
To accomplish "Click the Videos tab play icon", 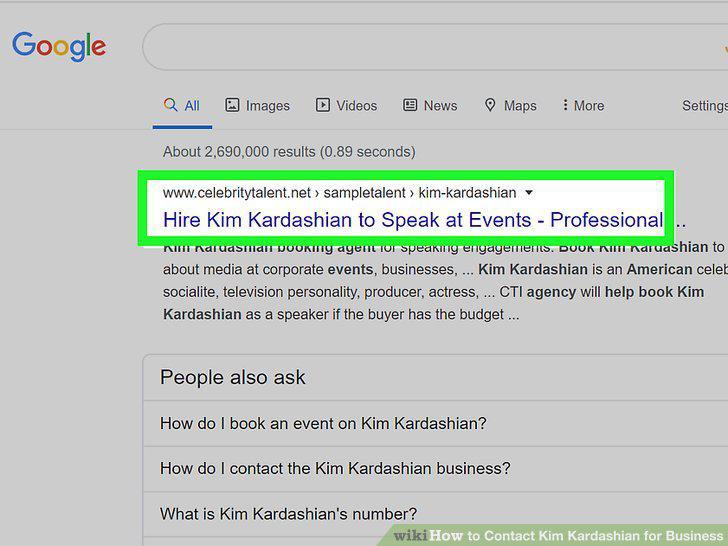I will [x=323, y=105].
